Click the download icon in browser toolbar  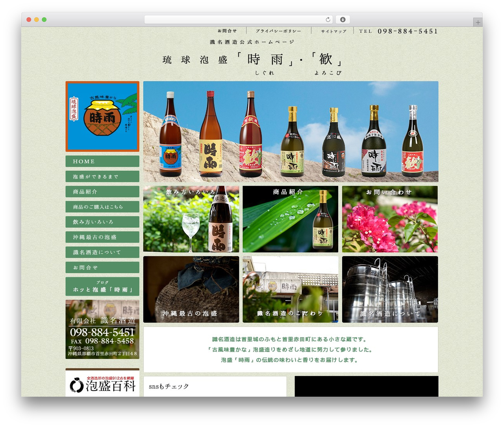click(x=343, y=19)
